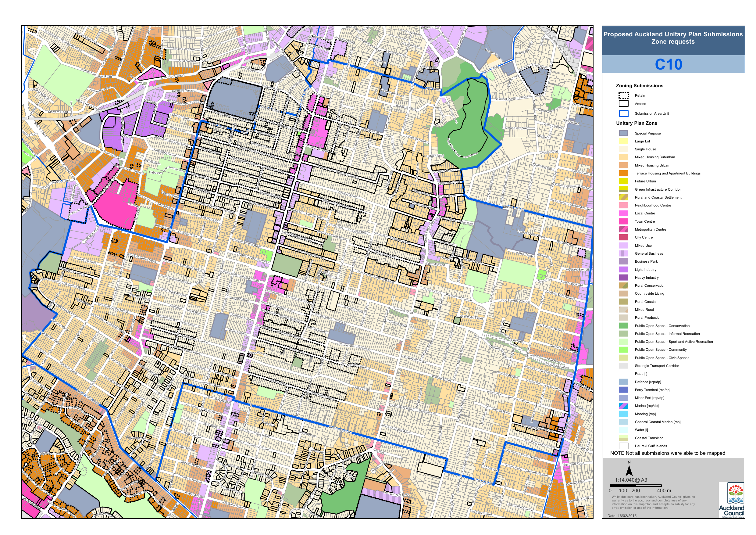Select the City Centre swatch
The height and width of the screenshot is (535, 756).
pyautogui.click(x=623, y=238)
